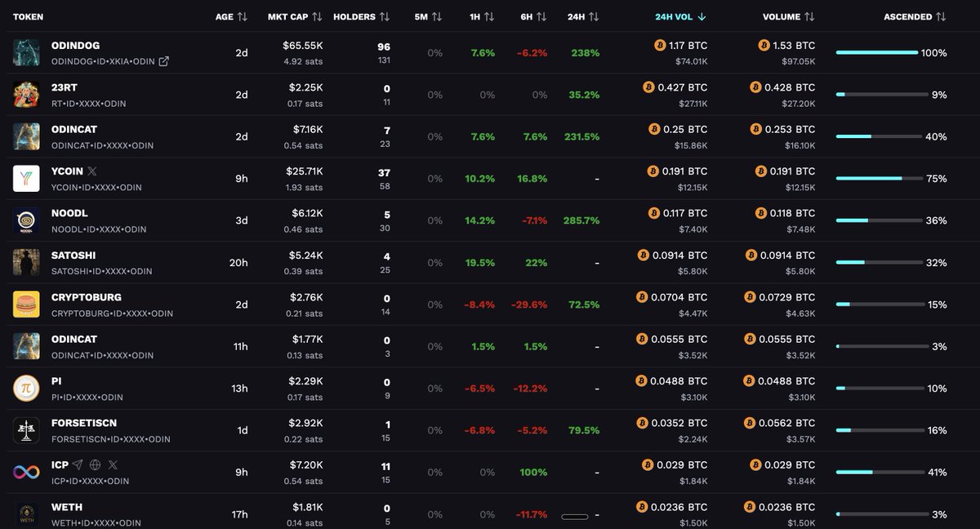Sort table by 24H change column
Screen dimensions: 980x529
click(x=583, y=16)
